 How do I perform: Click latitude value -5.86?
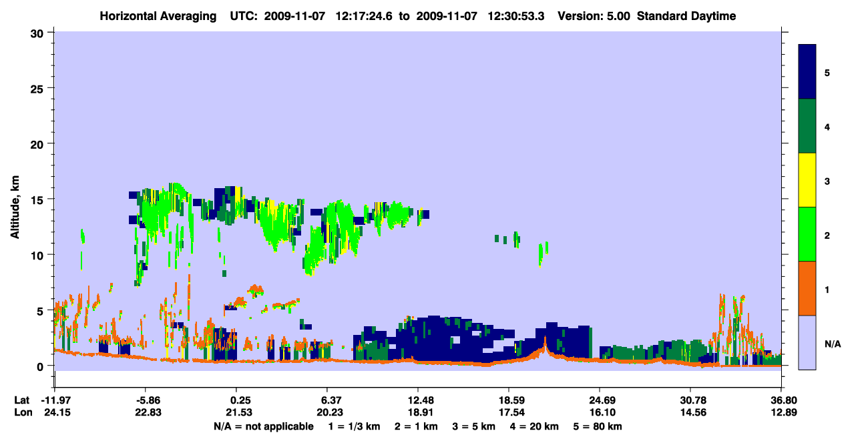pos(145,400)
